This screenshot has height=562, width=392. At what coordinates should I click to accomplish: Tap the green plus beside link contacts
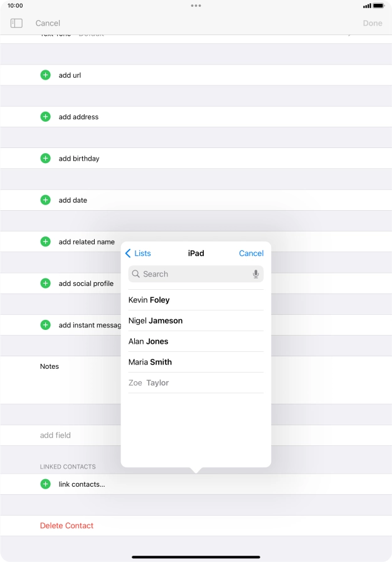coord(45,484)
